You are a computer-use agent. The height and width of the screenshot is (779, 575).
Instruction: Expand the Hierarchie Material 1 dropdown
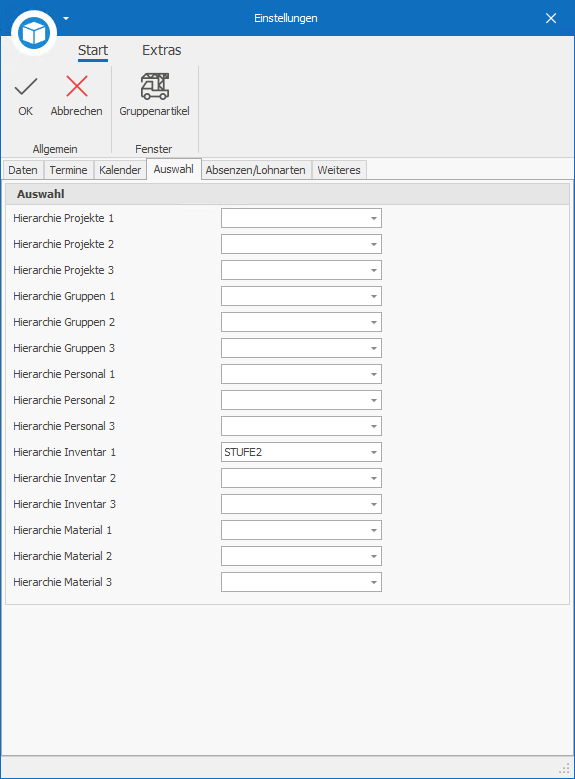coord(374,530)
